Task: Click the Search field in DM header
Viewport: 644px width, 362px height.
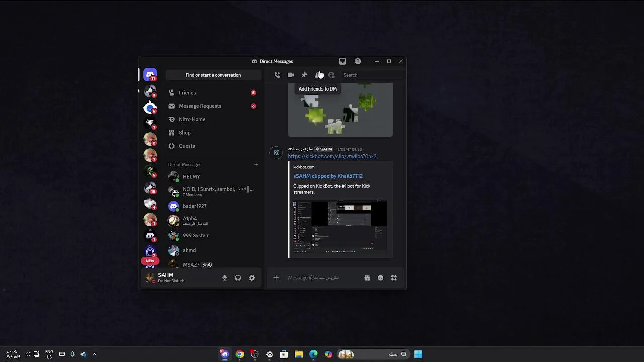Action: point(372,75)
